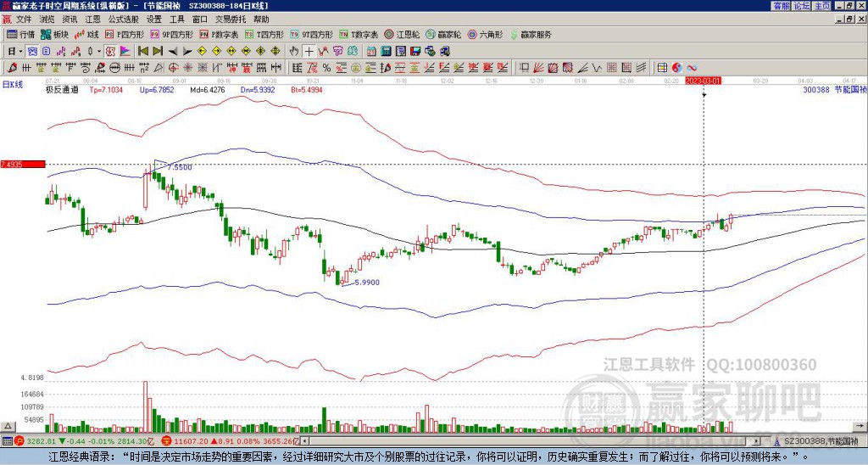Open the 9T四方形 tool
This screenshot has width=868, height=465.
point(312,34)
